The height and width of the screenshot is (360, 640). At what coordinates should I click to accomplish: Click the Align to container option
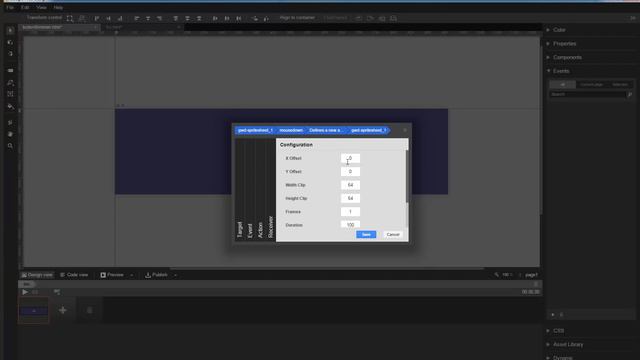pyautogui.click(x=297, y=18)
